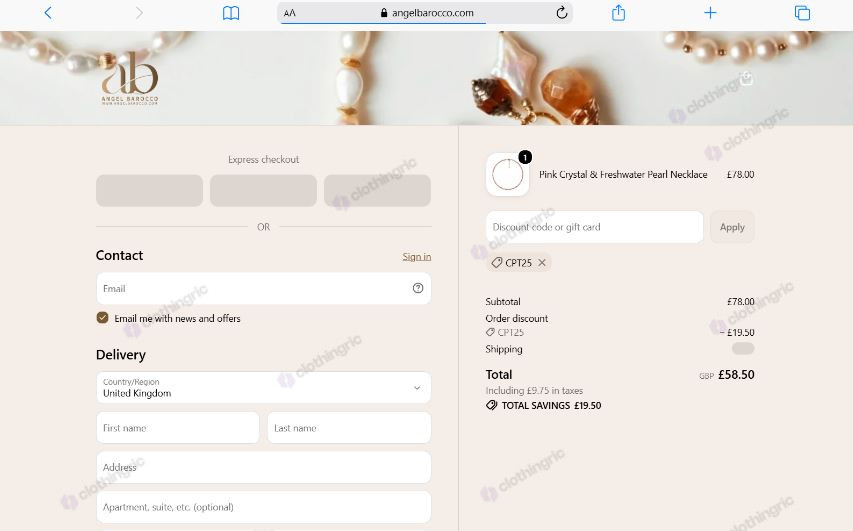Reload the page with refresh icon
Viewport: 853px width, 531px height.
click(562, 13)
